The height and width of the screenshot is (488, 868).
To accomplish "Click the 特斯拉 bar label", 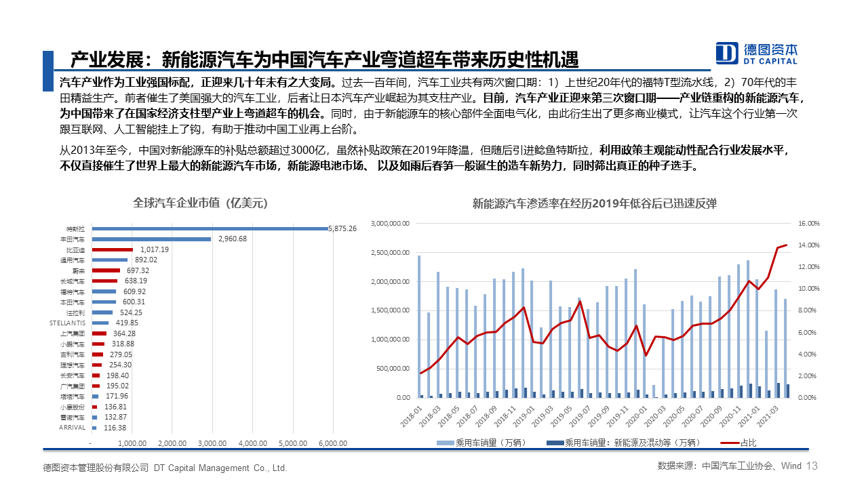I will coord(76,229).
